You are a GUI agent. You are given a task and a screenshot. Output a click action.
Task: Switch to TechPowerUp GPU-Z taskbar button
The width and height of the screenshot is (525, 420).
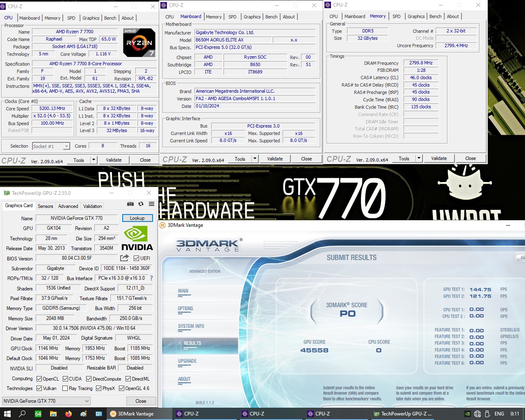[404, 414]
